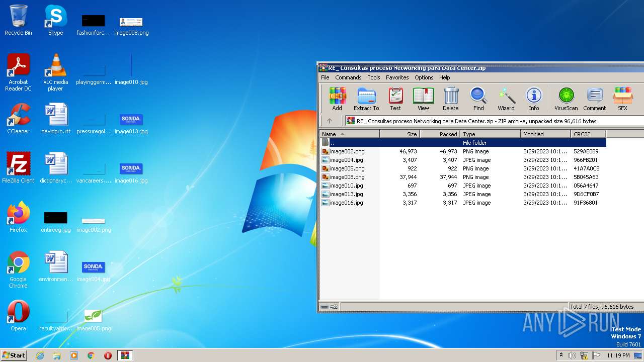The height and width of the screenshot is (362, 644).
Task: Select image005.png desktop file
Action: pyautogui.click(x=93, y=321)
